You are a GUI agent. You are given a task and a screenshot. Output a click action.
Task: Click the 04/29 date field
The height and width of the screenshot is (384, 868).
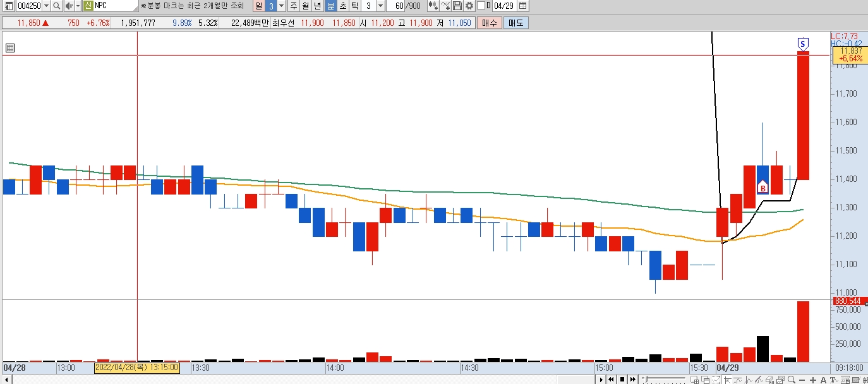coord(504,6)
